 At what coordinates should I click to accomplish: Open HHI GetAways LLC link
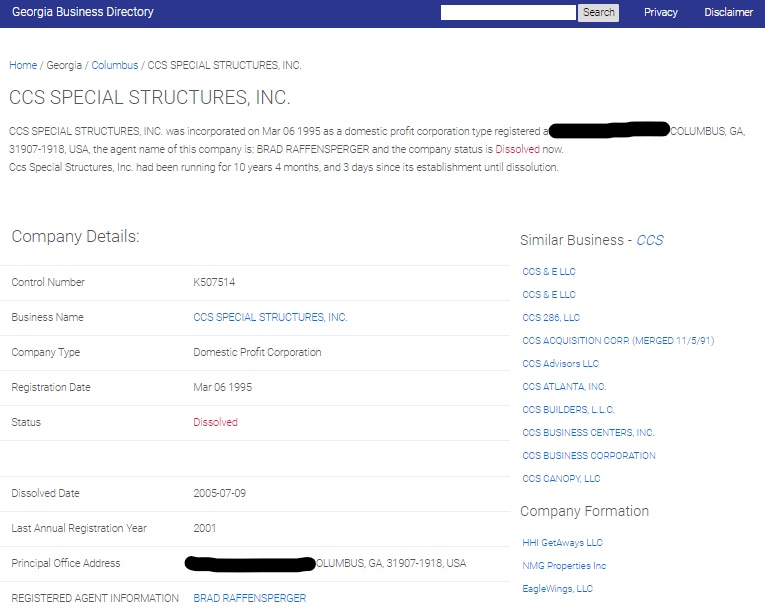[562, 542]
